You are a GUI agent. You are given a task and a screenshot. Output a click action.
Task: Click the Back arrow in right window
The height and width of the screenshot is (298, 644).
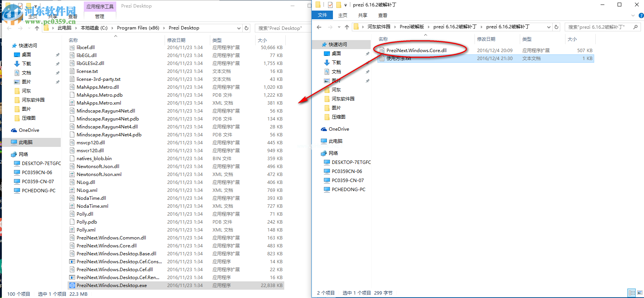point(319,27)
